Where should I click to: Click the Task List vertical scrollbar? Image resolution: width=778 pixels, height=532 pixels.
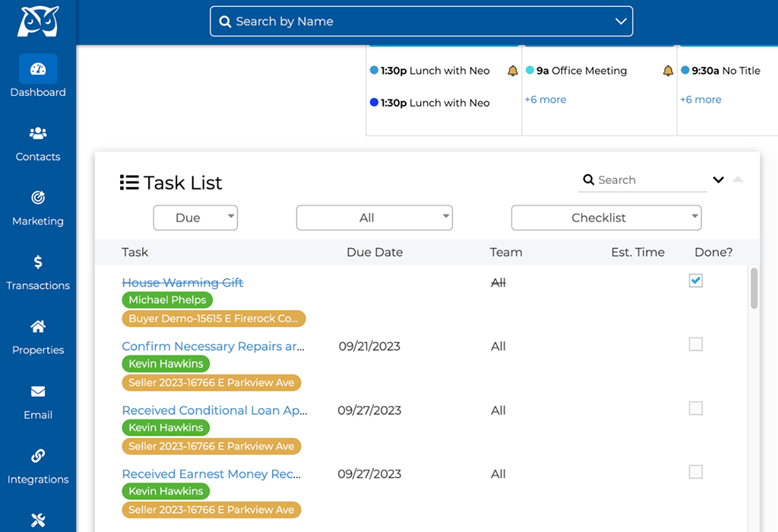coord(754,289)
